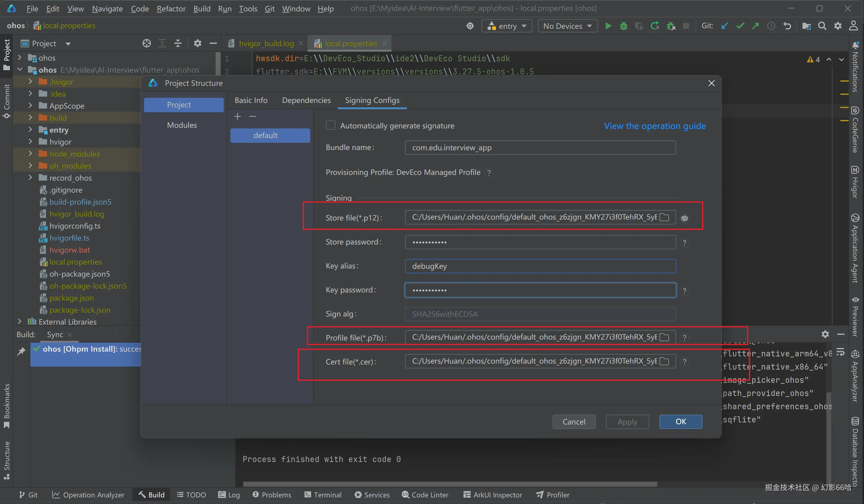Click the Git push arrow icon
Image resolution: width=864 pixels, height=504 pixels.
[x=756, y=26]
